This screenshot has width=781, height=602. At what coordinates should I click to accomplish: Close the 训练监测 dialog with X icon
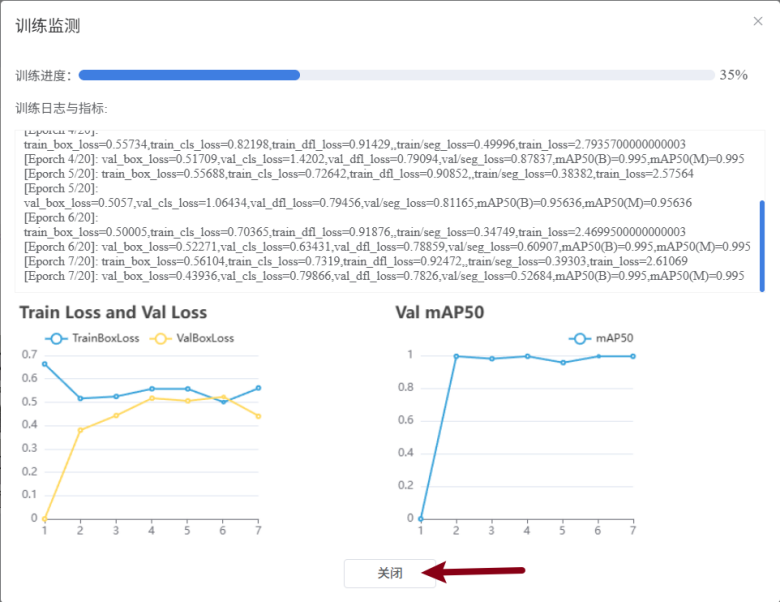tap(757, 21)
